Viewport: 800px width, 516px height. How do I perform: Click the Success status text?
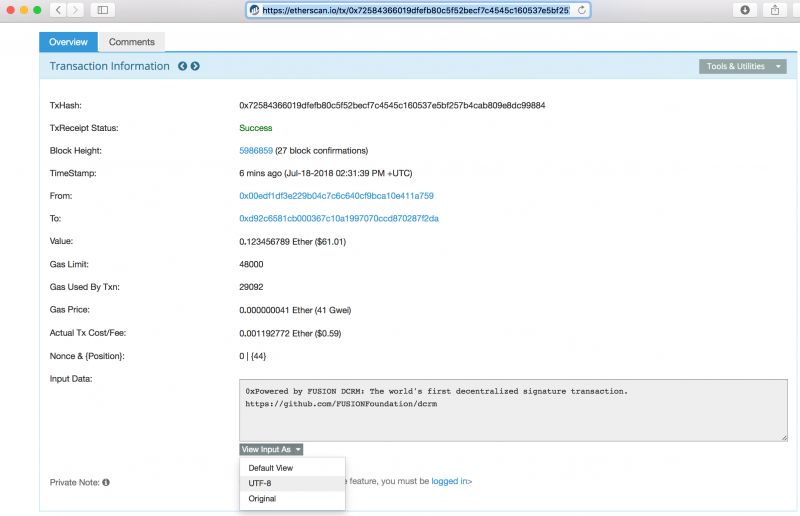pyautogui.click(x=256, y=128)
